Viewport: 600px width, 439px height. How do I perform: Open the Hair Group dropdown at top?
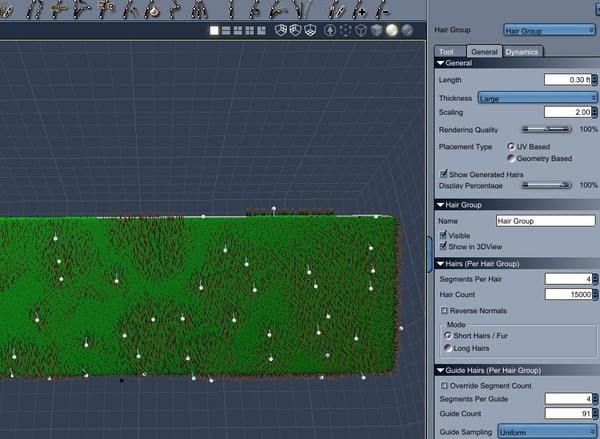(x=549, y=30)
